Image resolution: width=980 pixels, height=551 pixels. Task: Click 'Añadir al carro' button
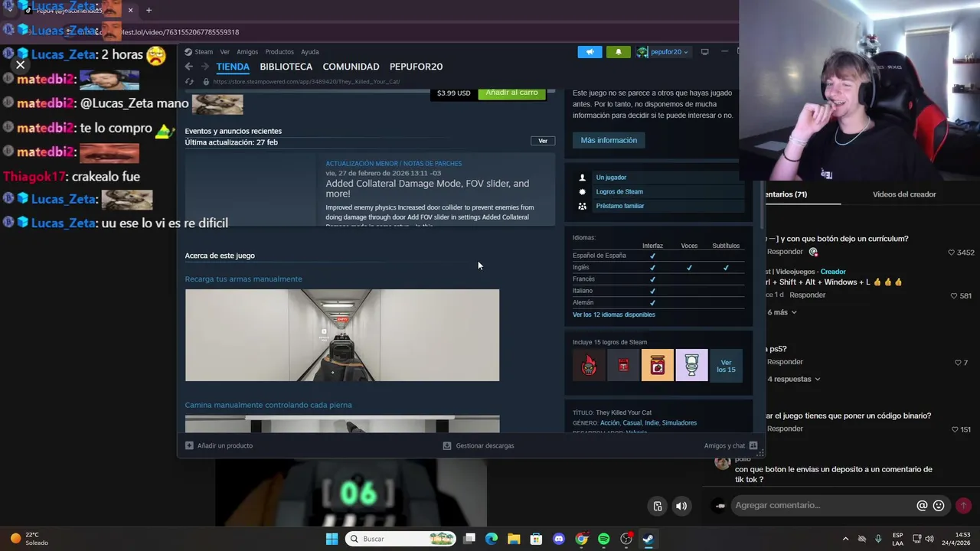coord(511,93)
